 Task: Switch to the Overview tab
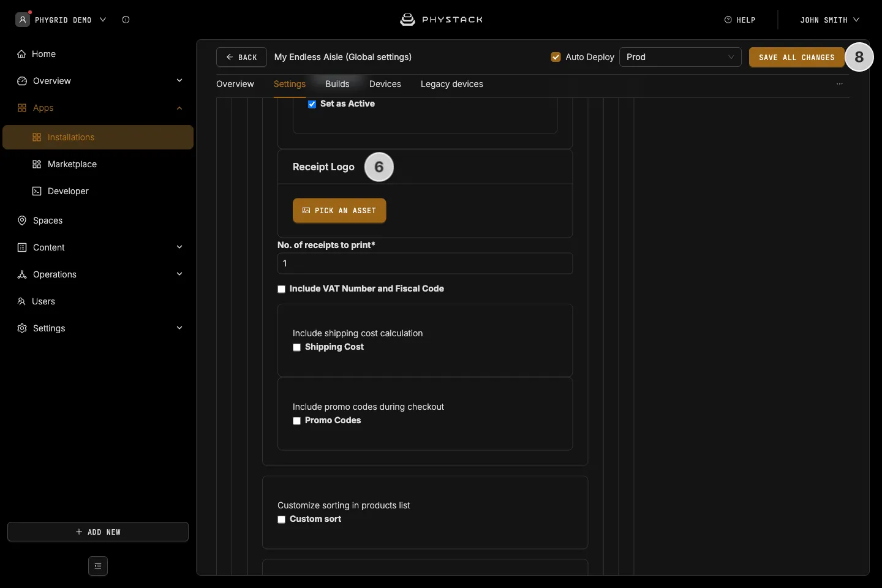tap(235, 84)
